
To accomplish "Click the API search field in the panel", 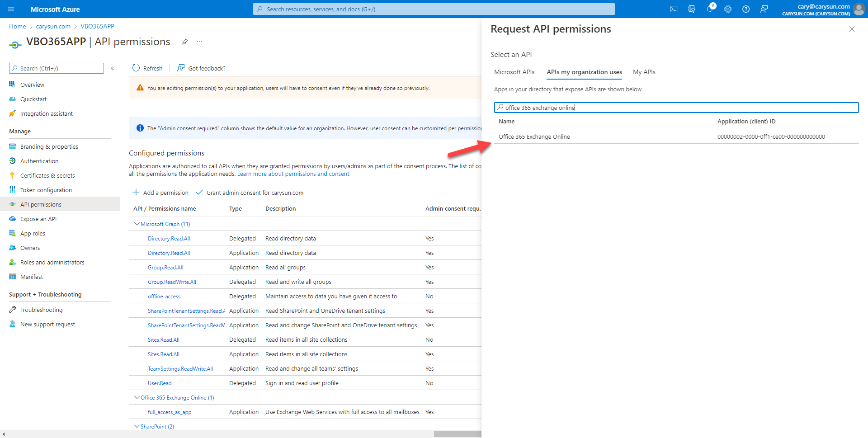I will [x=676, y=108].
